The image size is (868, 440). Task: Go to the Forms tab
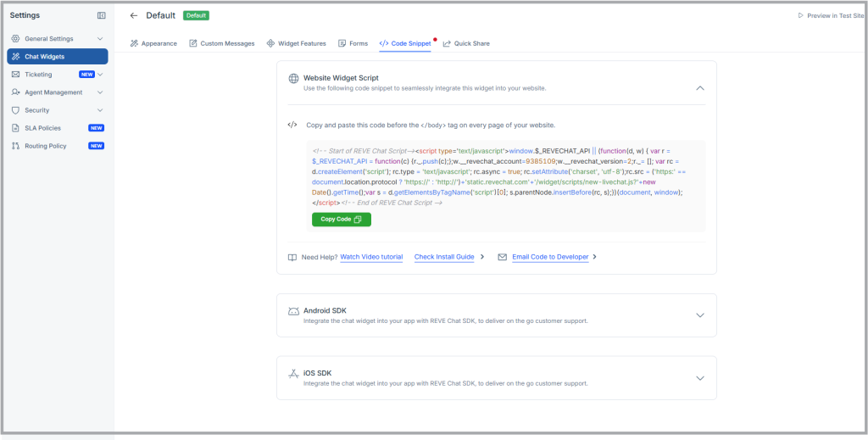coord(353,43)
